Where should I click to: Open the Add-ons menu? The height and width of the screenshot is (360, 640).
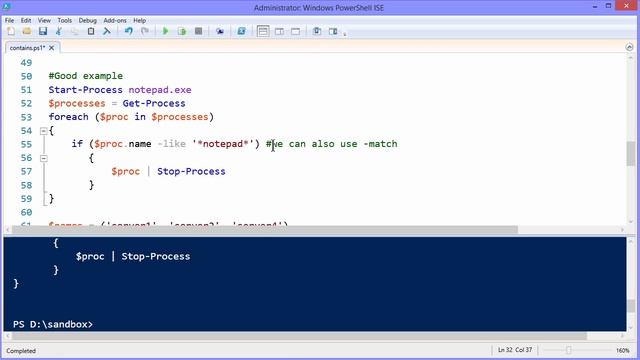coord(115,20)
